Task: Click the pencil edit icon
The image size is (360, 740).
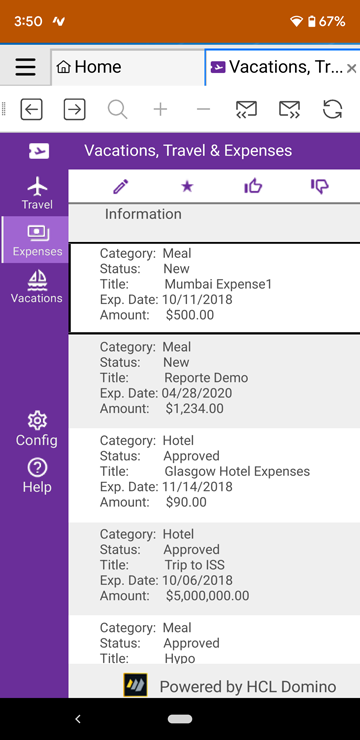Action: coord(121,187)
